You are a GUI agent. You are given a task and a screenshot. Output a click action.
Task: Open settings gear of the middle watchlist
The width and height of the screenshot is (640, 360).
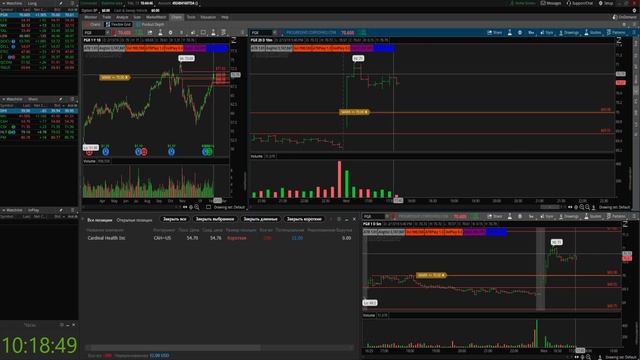pyautogui.click(x=73, y=99)
